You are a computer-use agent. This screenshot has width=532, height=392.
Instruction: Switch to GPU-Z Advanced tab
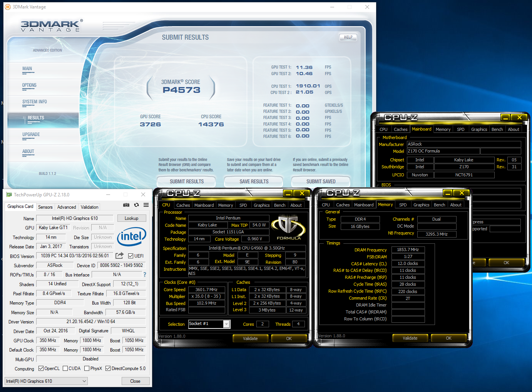coord(67,207)
